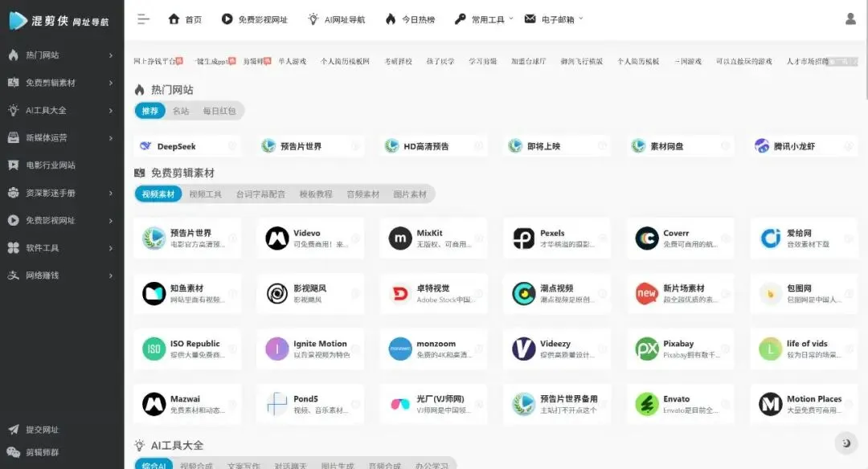Image resolution: width=868 pixels, height=469 pixels.
Task: Switch to the 视频工具 tab
Action: (x=206, y=194)
